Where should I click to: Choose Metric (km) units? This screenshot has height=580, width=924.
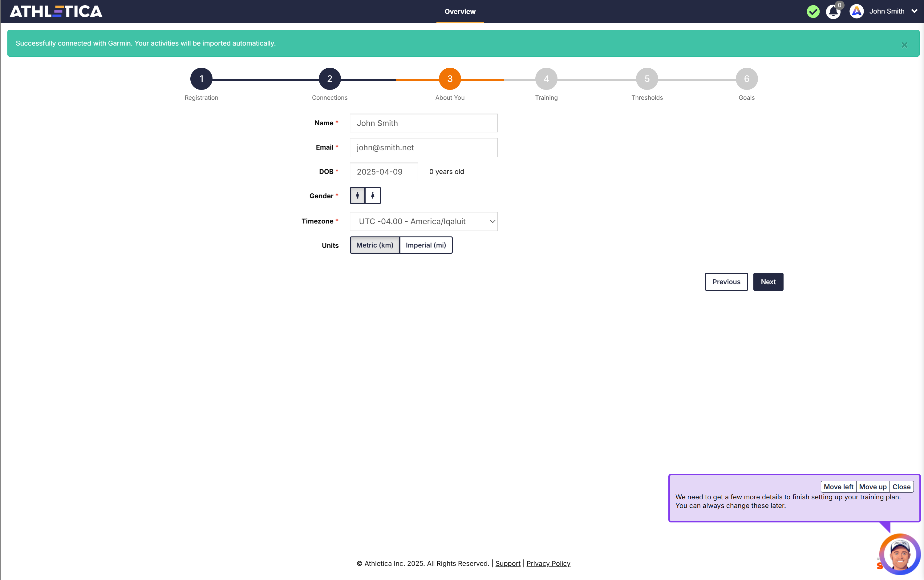click(375, 245)
